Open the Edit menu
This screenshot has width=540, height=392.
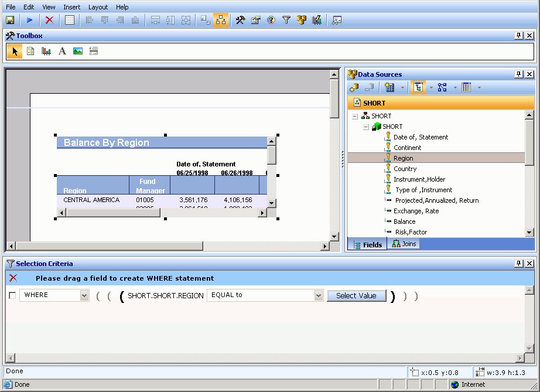29,7
